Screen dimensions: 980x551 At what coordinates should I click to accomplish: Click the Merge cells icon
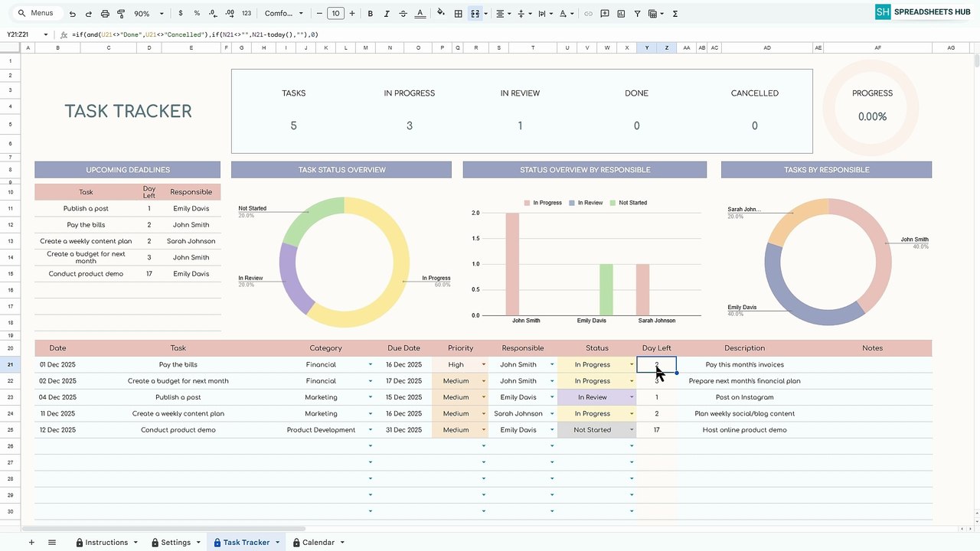pyautogui.click(x=475, y=14)
